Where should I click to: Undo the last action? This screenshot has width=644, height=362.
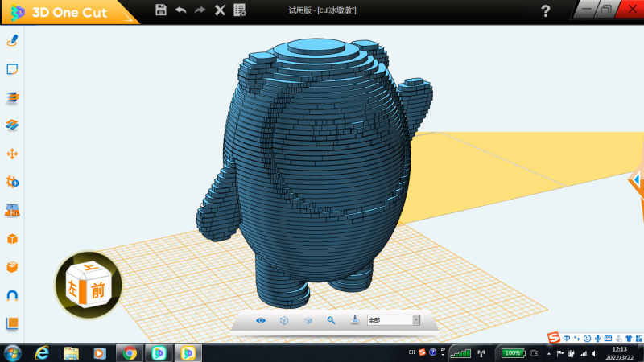pos(180,10)
